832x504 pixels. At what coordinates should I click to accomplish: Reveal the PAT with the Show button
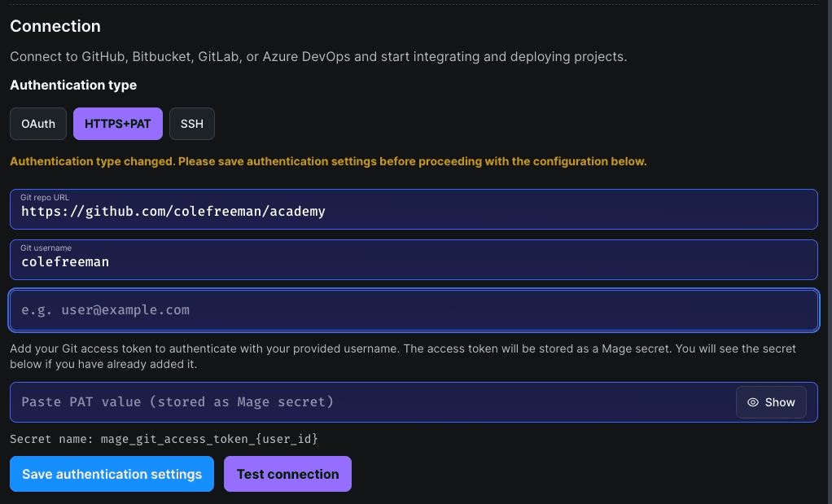click(771, 402)
